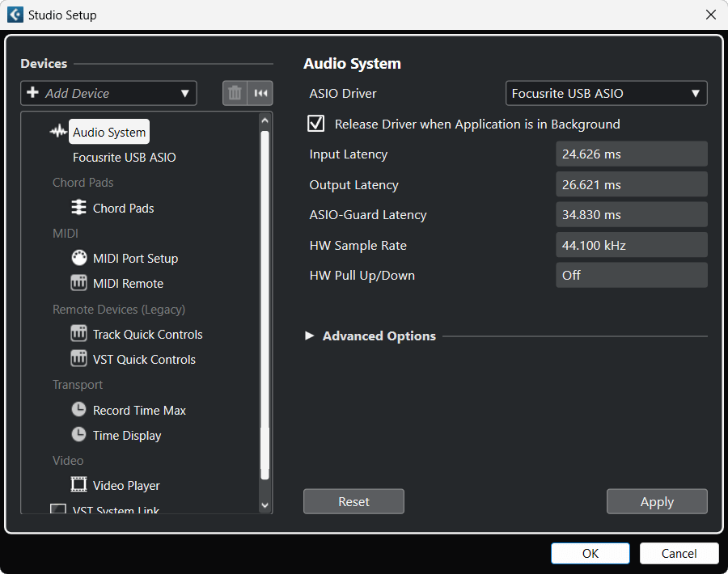Image resolution: width=728 pixels, height=574 pixels.
Task: Click the Audio System waveform icon
Action: [58, 132]
